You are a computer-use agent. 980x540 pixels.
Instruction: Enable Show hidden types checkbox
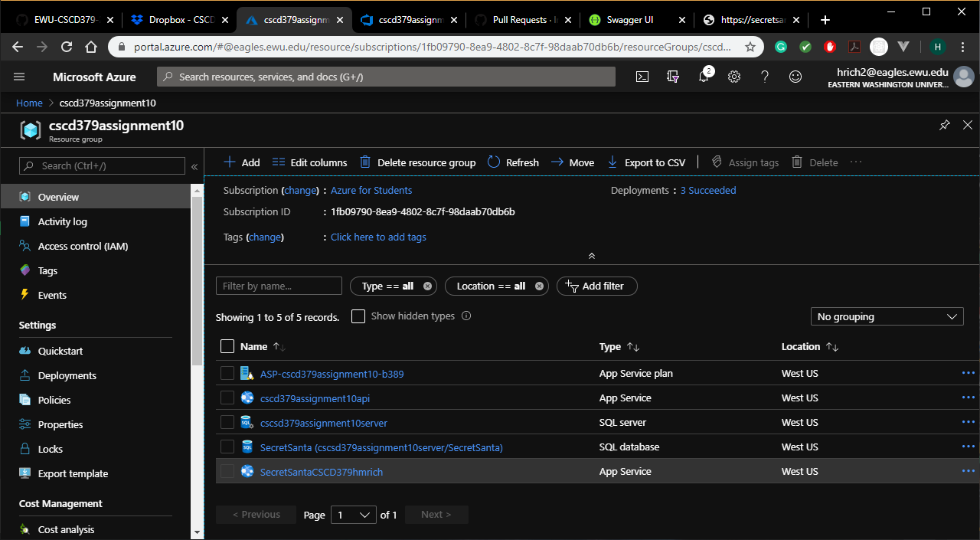(x=358, y=316)
